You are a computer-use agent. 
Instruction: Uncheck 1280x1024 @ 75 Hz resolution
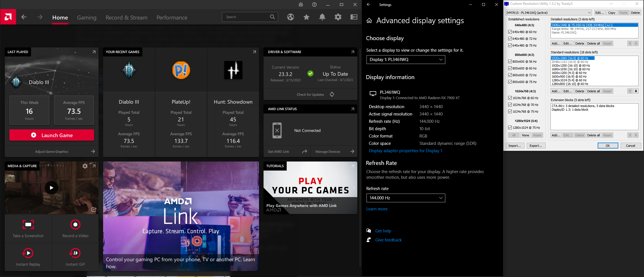click(510, 128)
